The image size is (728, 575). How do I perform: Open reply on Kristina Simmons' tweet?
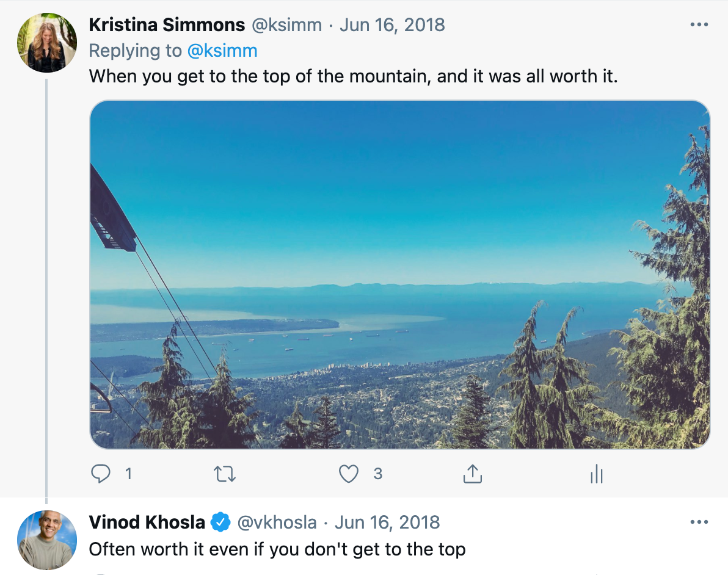click(x=101, y=474)
